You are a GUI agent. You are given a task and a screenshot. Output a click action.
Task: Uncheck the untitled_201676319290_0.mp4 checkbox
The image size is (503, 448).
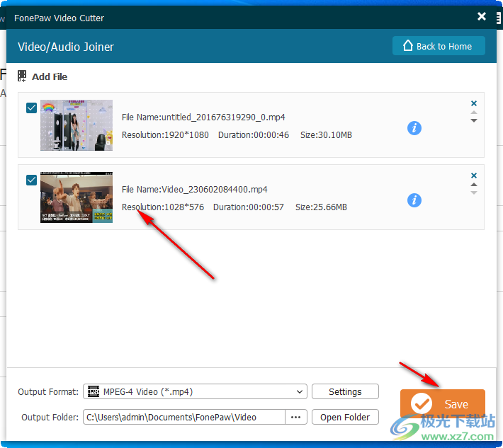pos(31,108)
